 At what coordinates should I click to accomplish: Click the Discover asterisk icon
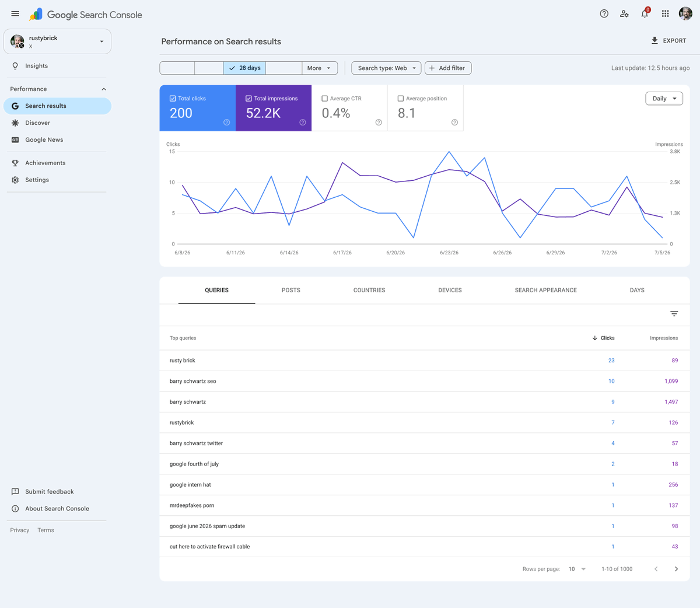pos(15,123)
